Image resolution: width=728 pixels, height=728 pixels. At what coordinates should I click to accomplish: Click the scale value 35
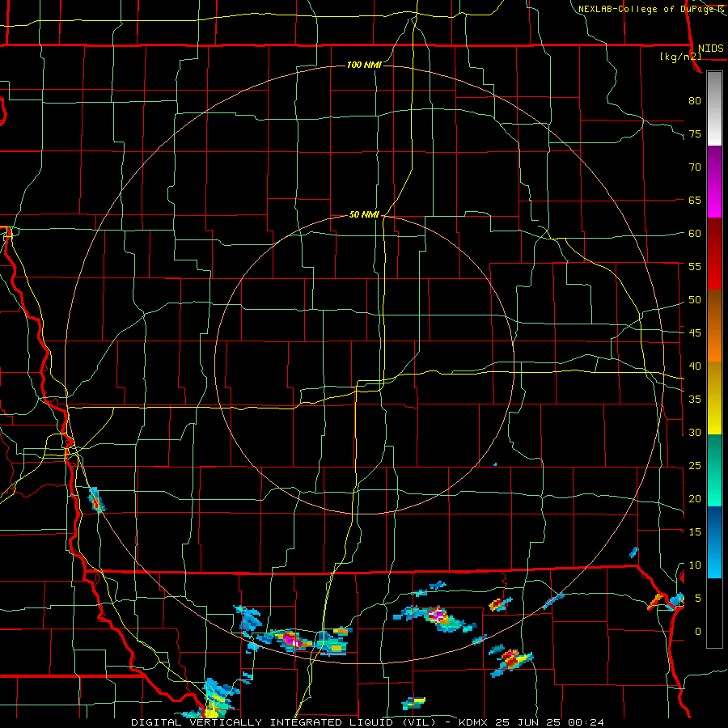click(x=695, y=400)
